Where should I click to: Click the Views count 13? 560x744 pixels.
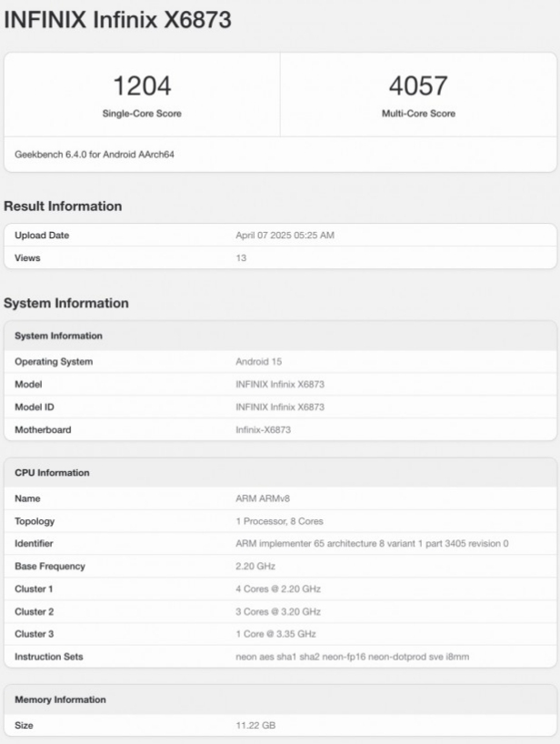(x=241, y=258)
